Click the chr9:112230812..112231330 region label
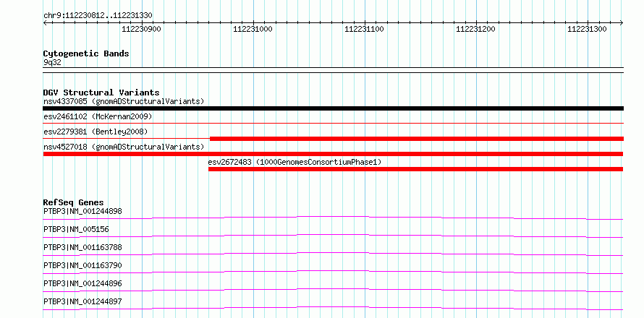 [98, 16]
